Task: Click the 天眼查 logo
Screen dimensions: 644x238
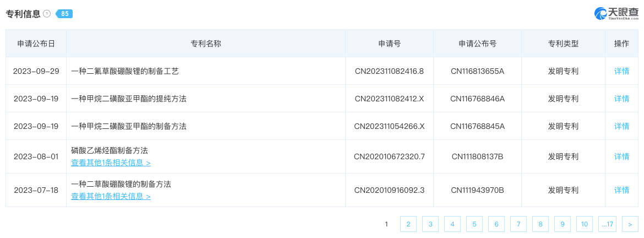Action: 616,13
